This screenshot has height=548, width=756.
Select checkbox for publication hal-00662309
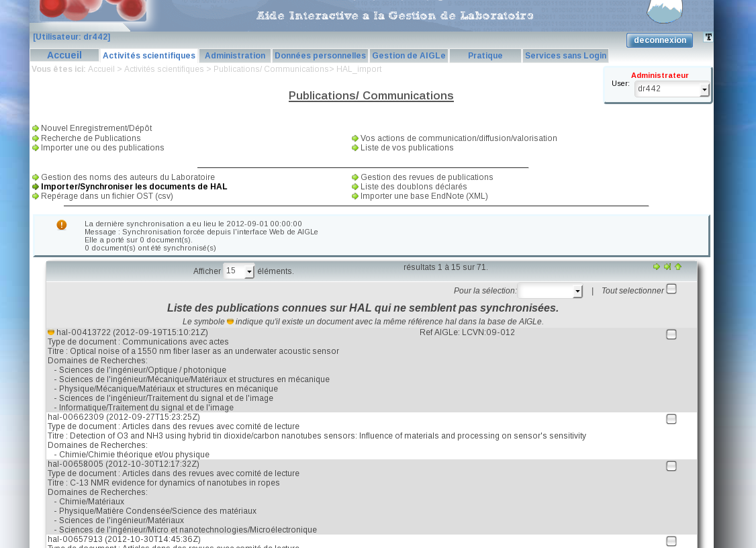click(671, 419)
